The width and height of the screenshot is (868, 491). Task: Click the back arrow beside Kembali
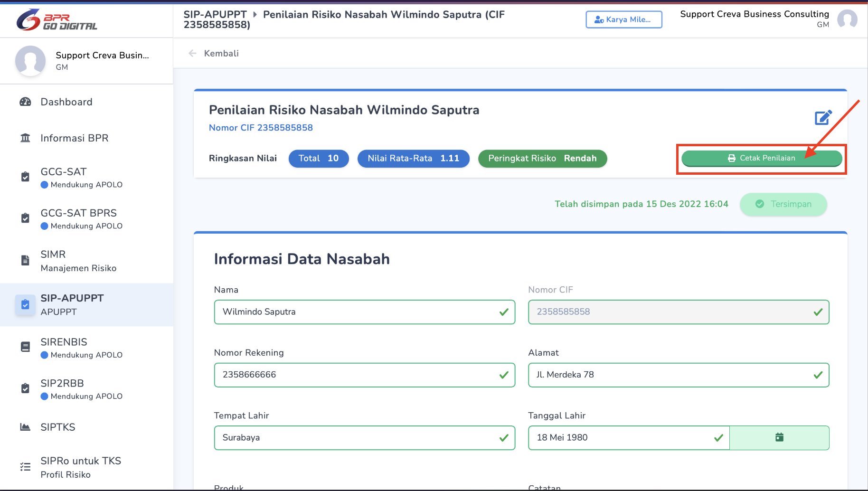(x=192, y=53)
